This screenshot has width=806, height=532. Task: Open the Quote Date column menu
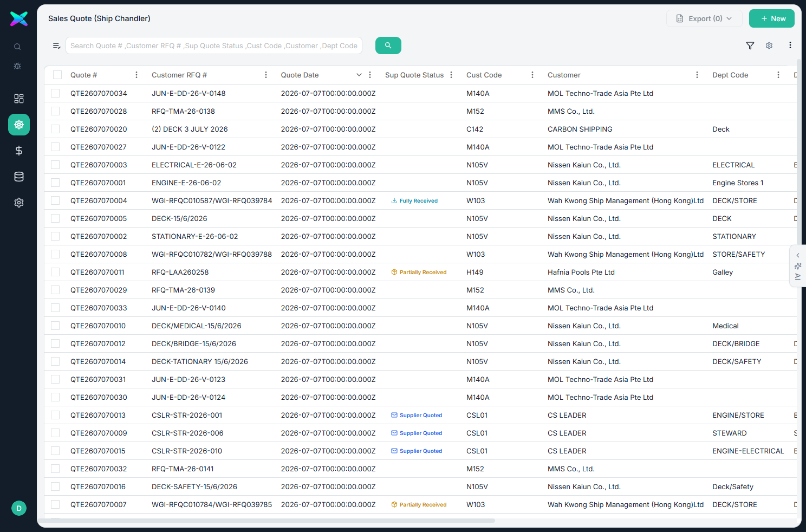pyautogui.click(x=370, y=75)
